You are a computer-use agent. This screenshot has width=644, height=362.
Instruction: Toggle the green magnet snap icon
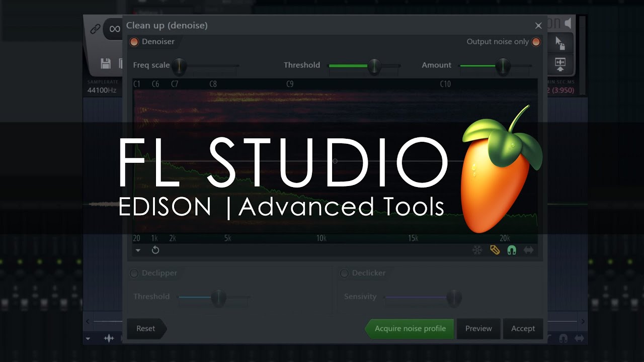pyautogui.click(x=512, y=250)
